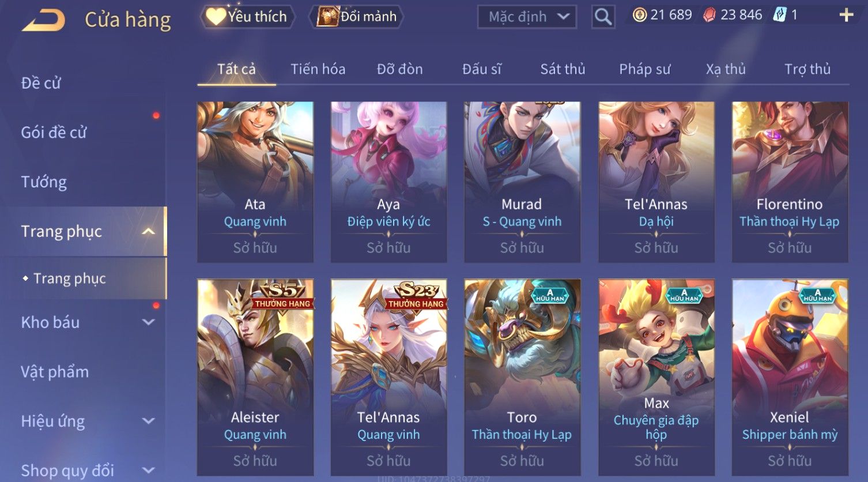Switch to the Sát thủ tab

pos(563,69)
